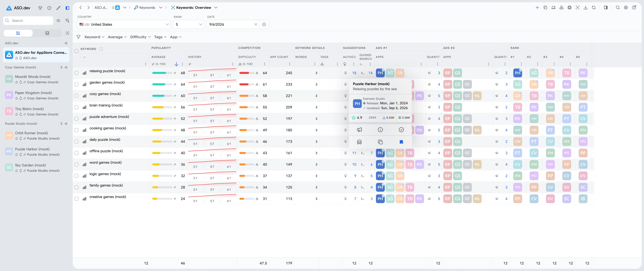The height and width of the screenshot is (271, 644).
Task: Open app info icon in Puzzle Harbor popup
Action: (x=380, y=130)
